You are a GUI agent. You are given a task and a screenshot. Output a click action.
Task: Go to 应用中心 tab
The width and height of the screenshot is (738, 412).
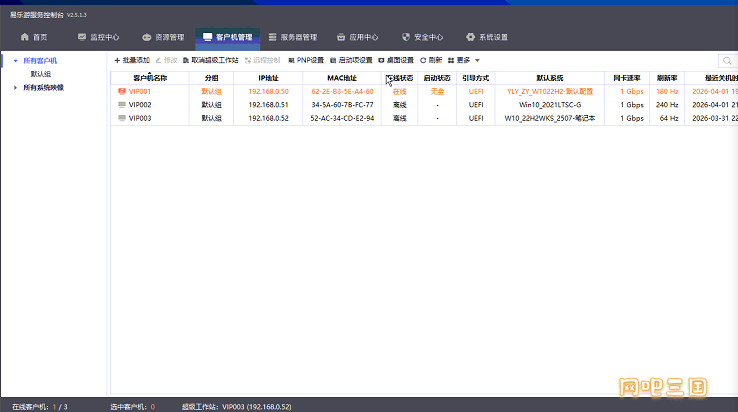point(357,37)
